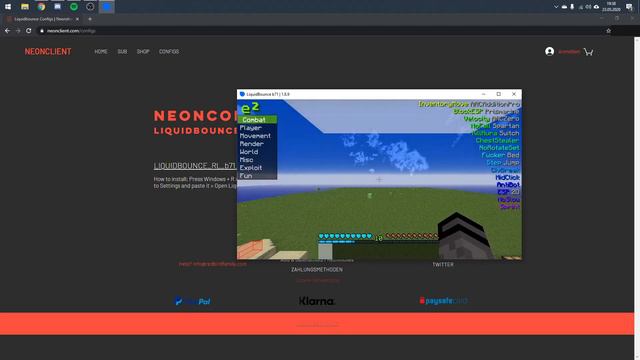Click the ChestStealer module entry
The height and width of the screenshot is (360, 640).
click(497, 140)
